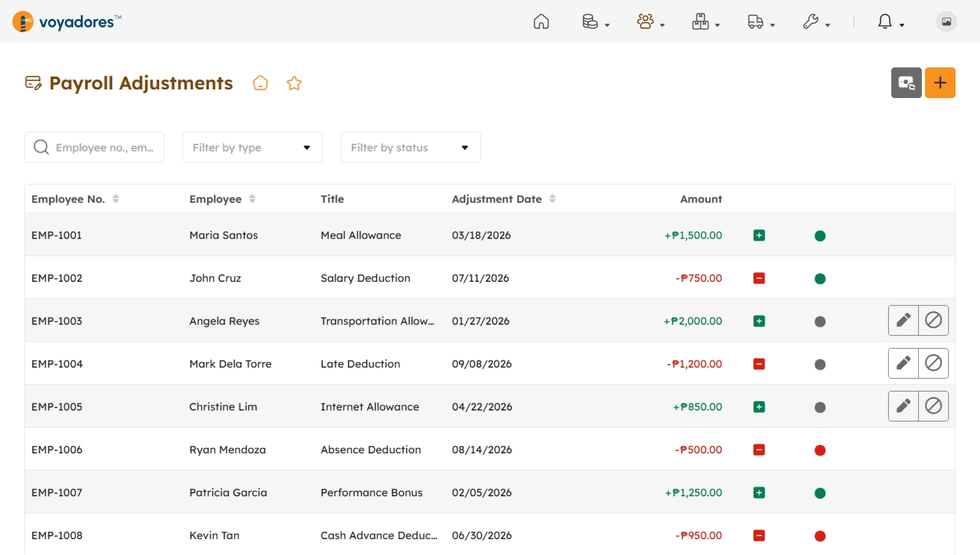Open the wrench tools menu
Image resolution: width=980 pixels, height=555 pixels.
(x=816, y=21)
